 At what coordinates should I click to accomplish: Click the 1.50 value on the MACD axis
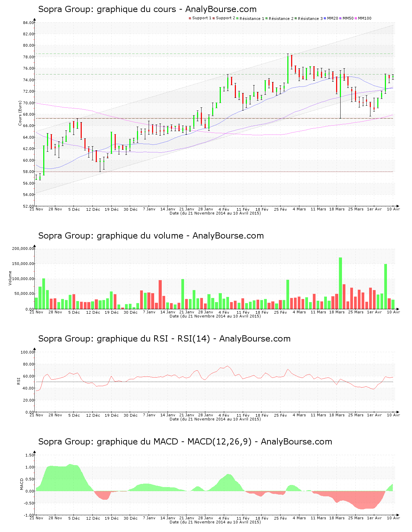click(x=30, y=455)
